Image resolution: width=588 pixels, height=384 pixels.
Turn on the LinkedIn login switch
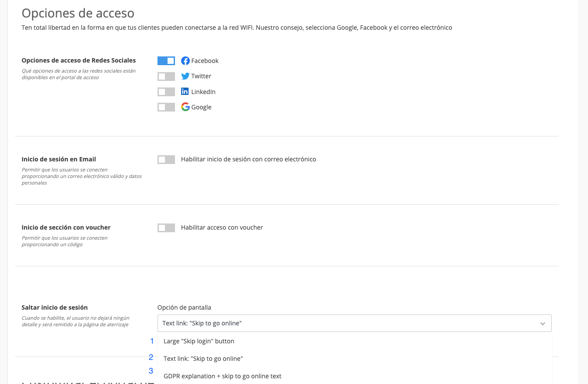coord(166,92)
